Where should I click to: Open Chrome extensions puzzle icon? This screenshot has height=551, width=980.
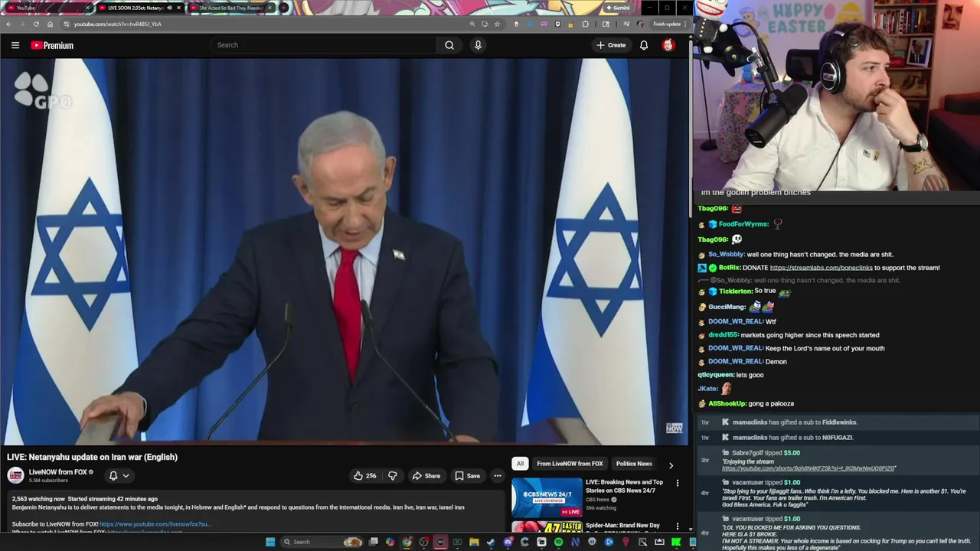(585, 24)
